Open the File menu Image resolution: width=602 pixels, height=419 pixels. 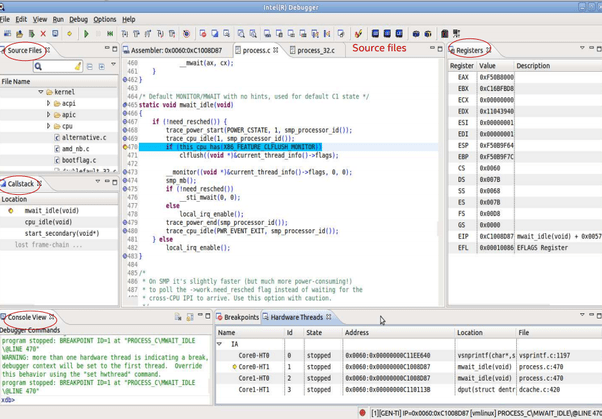[5, 19]
